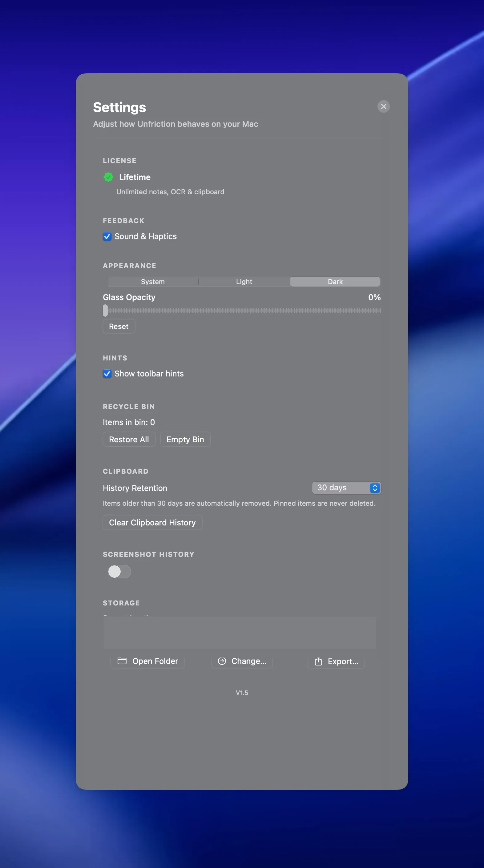Click the V1.5 version label
484x868 pixels.
pos(242,693)
